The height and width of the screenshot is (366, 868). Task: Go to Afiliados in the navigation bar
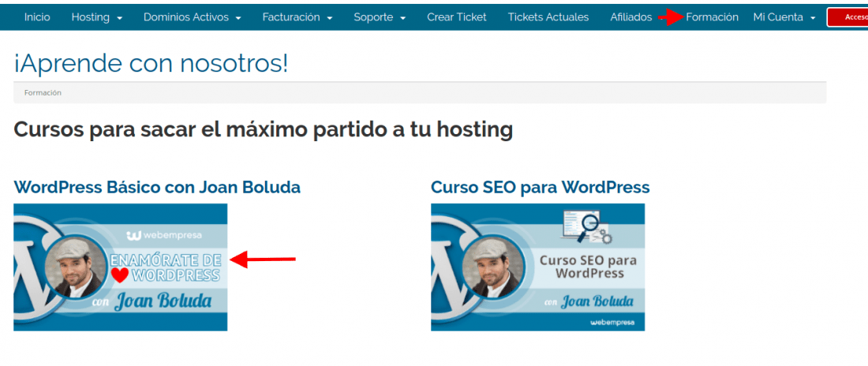point(631,17)
